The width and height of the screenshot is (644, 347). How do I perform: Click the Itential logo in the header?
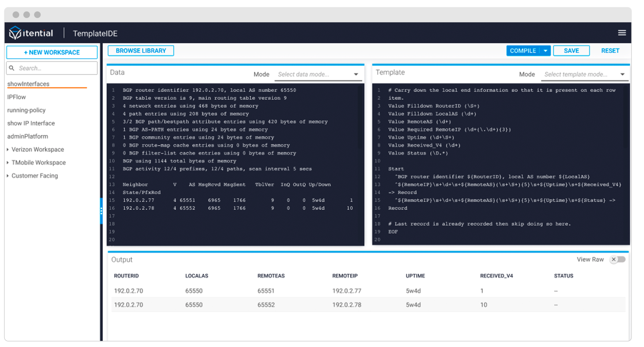click(31, 33)
